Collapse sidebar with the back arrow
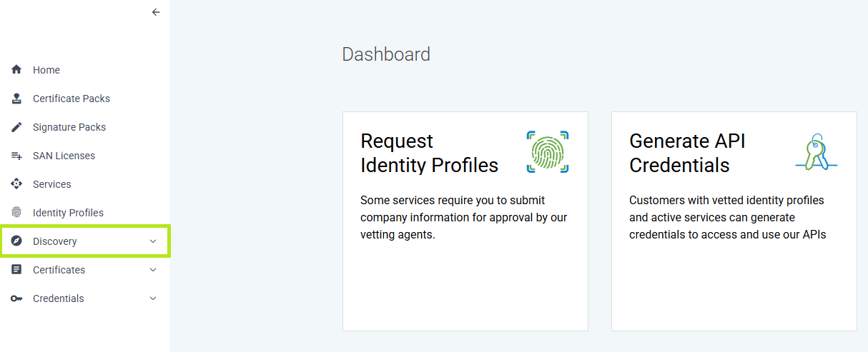This screenshot has width=868, height=352. point(156,12)
